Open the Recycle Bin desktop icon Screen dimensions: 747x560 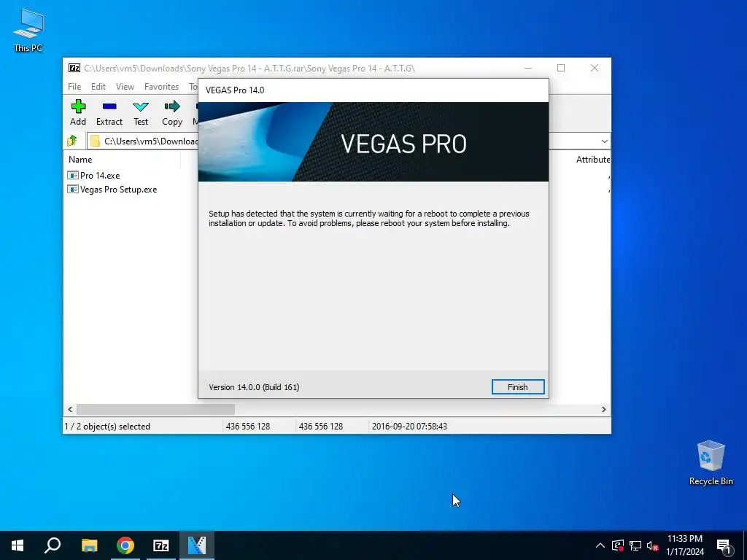(711, 463)
